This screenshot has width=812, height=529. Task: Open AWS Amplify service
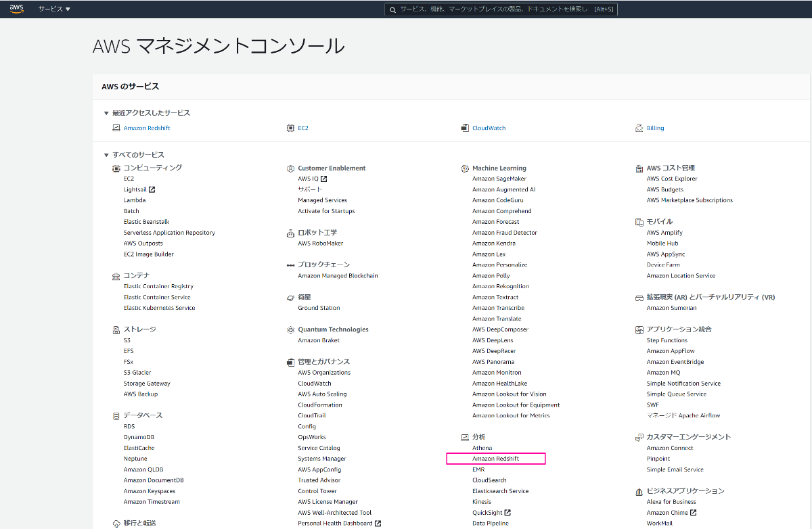[664, 233]
